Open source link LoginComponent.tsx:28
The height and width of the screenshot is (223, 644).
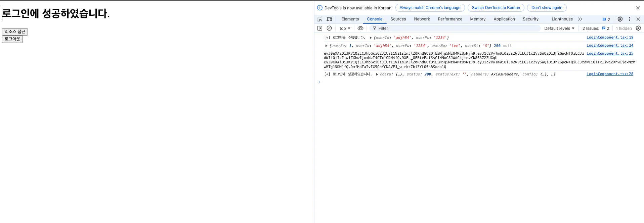[x=610, y=74]
